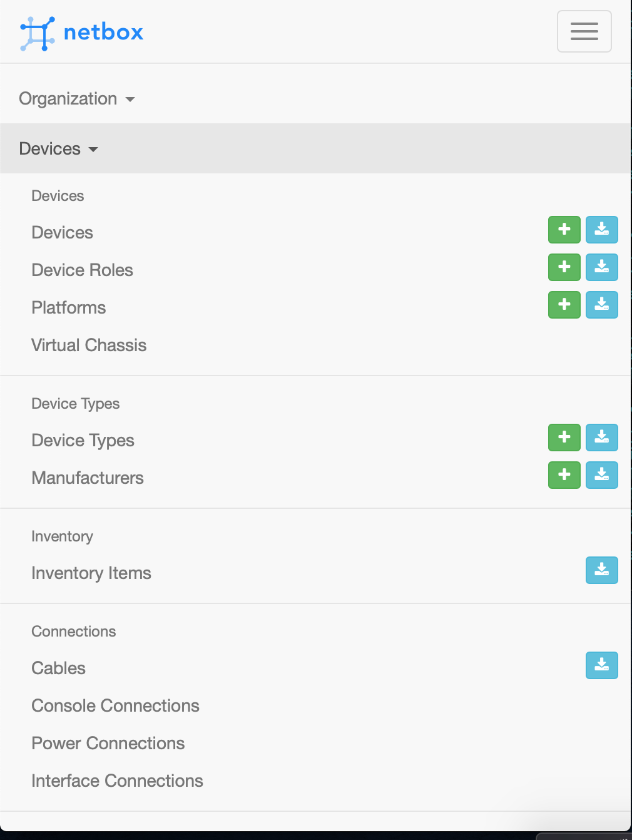Select the import icon for Device Types
Screen dimensions: 632x840
pyautogui.click(x=601, y=438)
